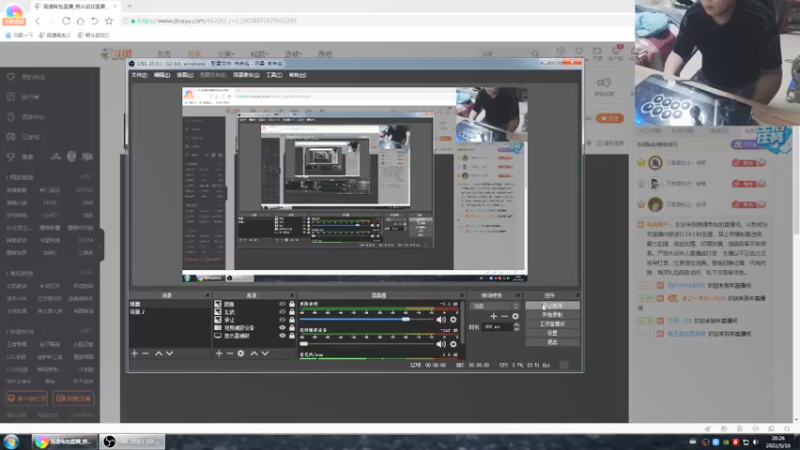Viewport: 800px width, 450px height.
Task: Open OBS 设置 settings button
Action: pos(553,333)
